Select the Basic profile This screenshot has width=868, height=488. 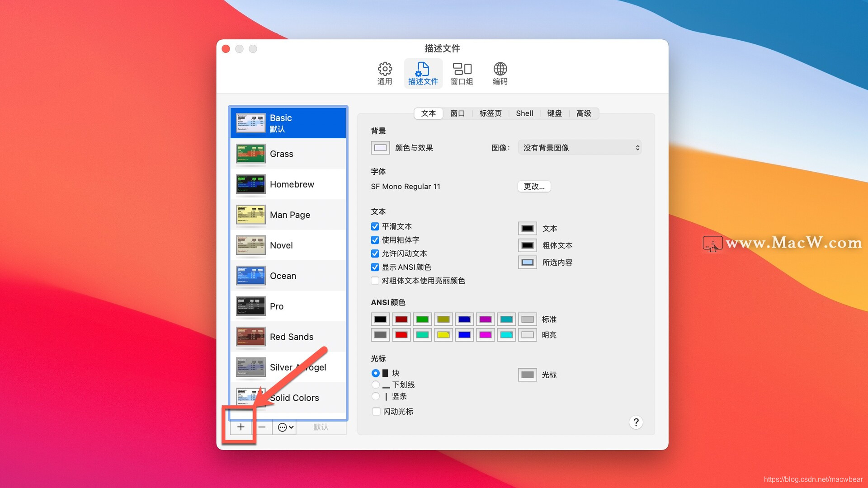[288, 123]
